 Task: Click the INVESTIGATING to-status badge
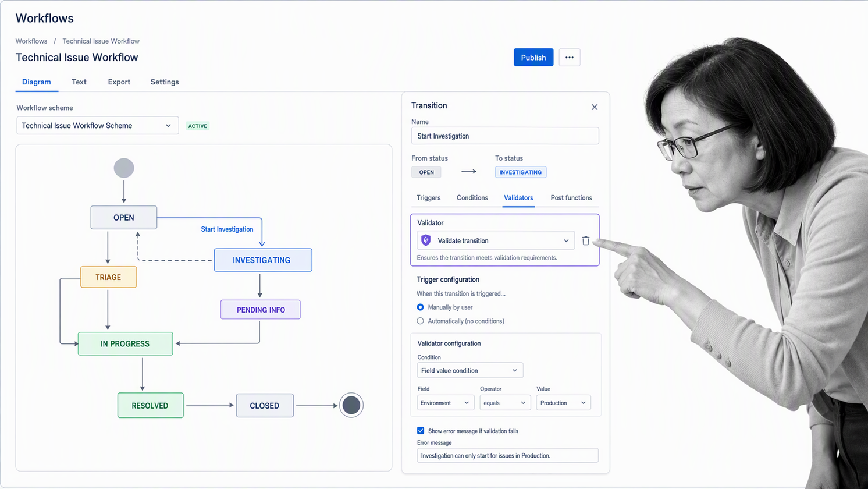[521, 172]
